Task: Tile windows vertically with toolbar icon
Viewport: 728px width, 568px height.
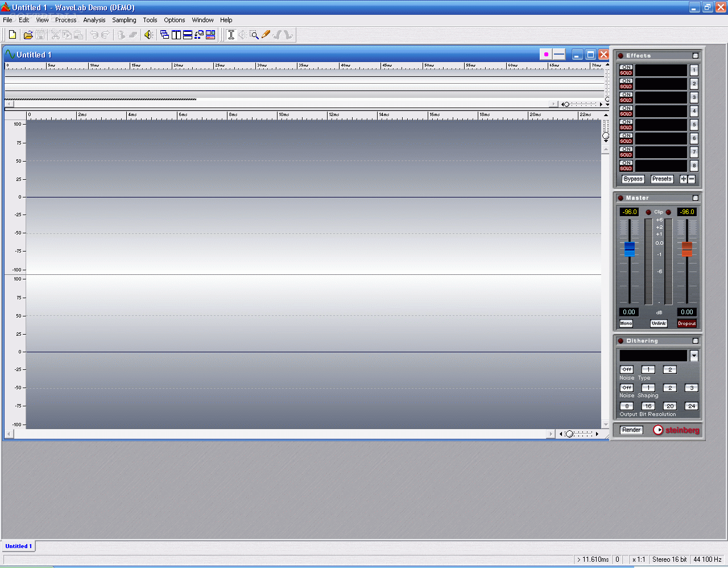Action: 176,35
